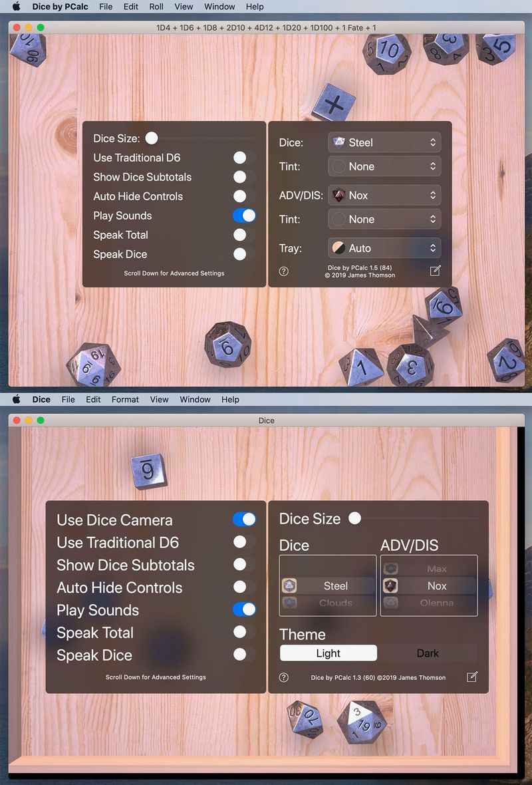Click the plus-sign Fate die on the table
This screenshot has width=532, height=785.
[333, 103]
